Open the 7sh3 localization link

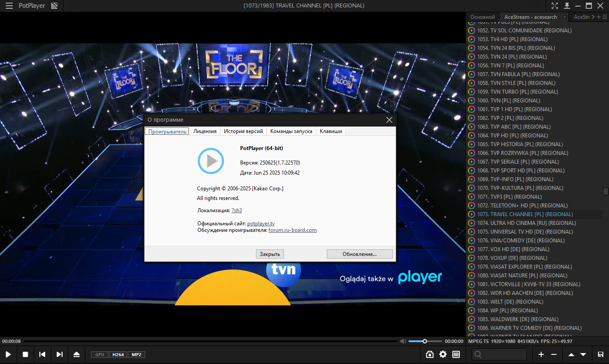pos(237,210)
